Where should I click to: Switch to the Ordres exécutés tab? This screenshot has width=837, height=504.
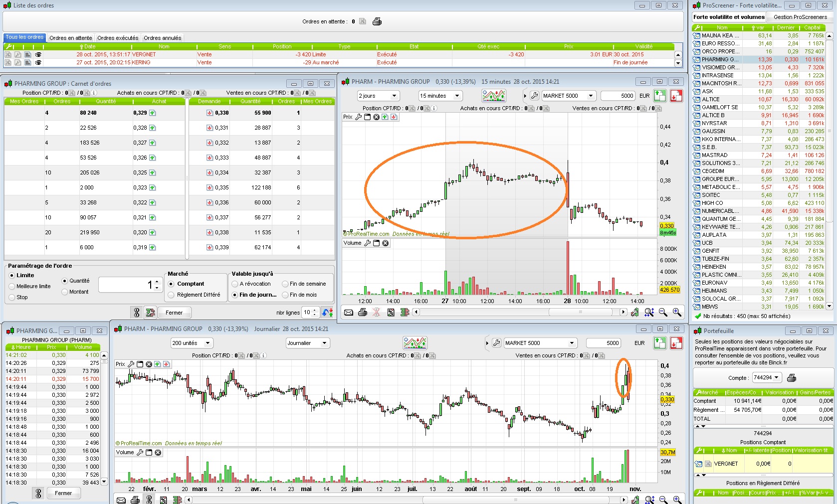(118, 38)
